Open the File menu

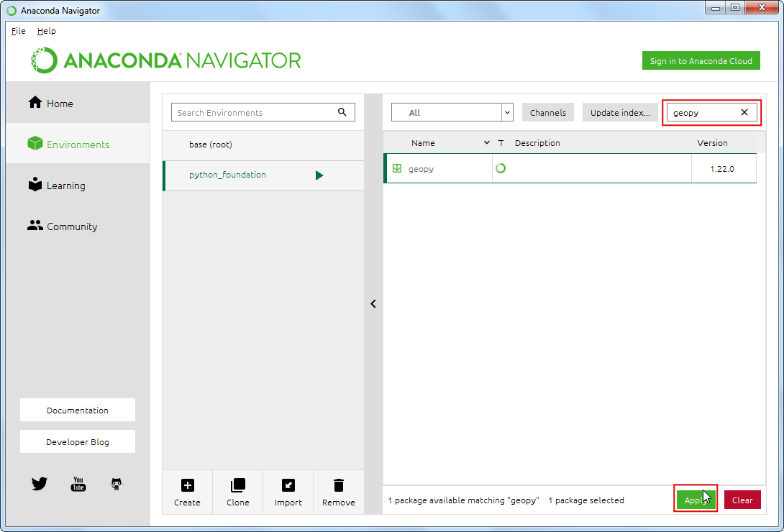pos(19,31)
